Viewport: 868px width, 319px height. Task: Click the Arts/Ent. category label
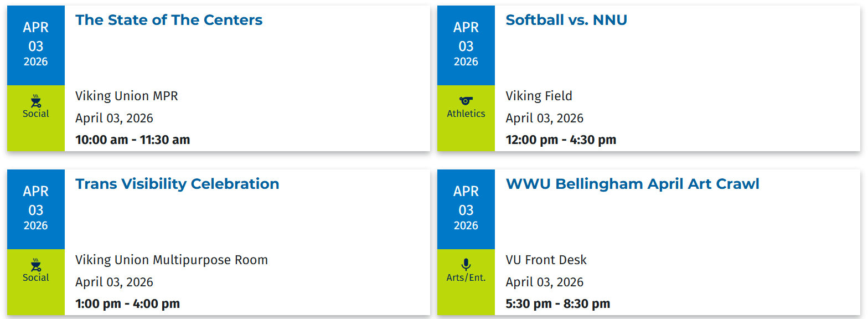[x=466, y=277]
